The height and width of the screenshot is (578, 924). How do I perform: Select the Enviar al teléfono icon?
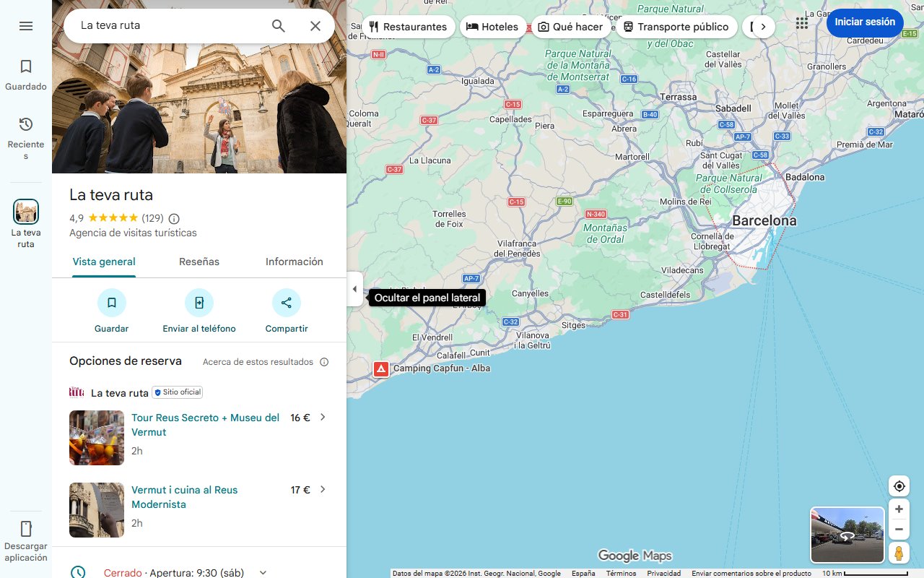click(199, 303)
